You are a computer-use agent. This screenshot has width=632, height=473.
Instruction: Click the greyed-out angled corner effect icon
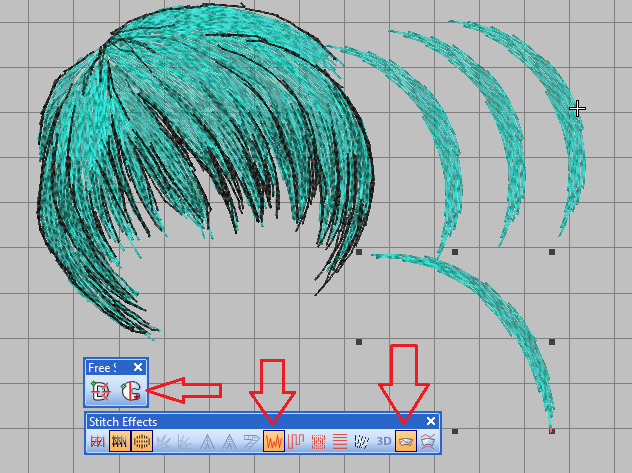click(x=185, y=442)
